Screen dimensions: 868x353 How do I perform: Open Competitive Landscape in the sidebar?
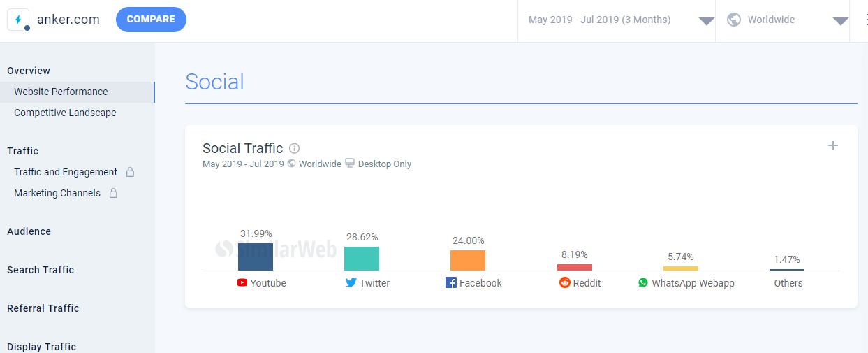(x=65, y=113)
